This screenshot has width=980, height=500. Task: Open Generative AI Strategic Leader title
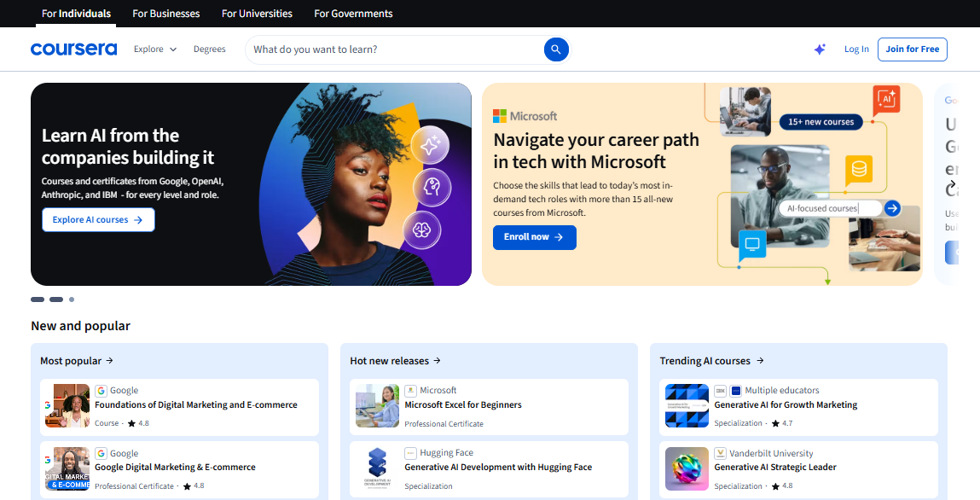775,468
